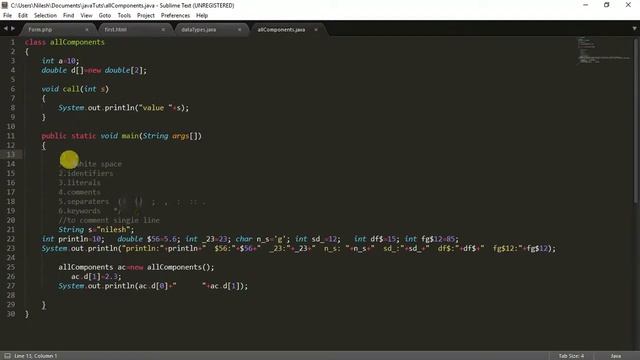Click the double d[] declaration on line 4
Screen dimensions: 640x360
tap(94, 70)
